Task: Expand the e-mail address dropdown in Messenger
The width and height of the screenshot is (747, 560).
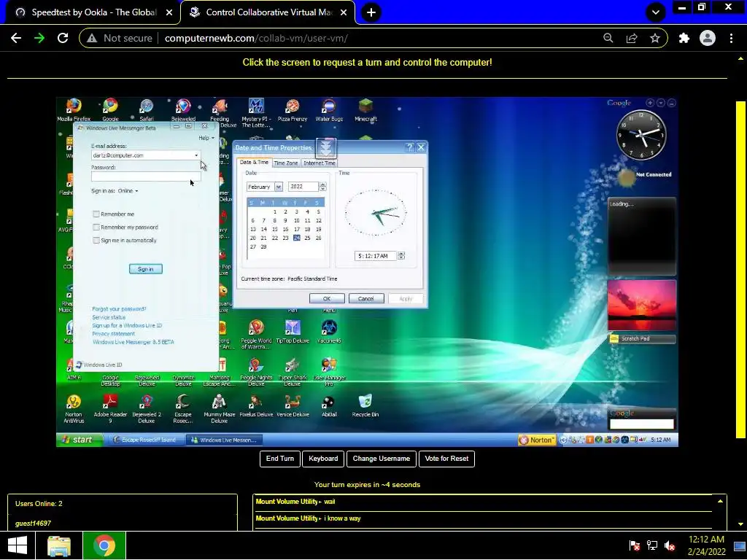Action: click(196, 155)
